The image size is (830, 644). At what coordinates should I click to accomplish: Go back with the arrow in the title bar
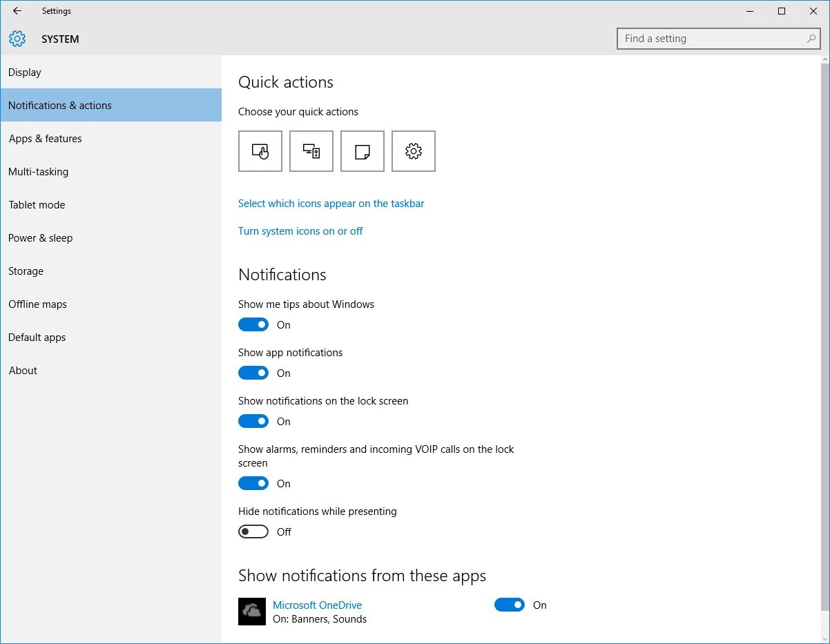(17, 11)
